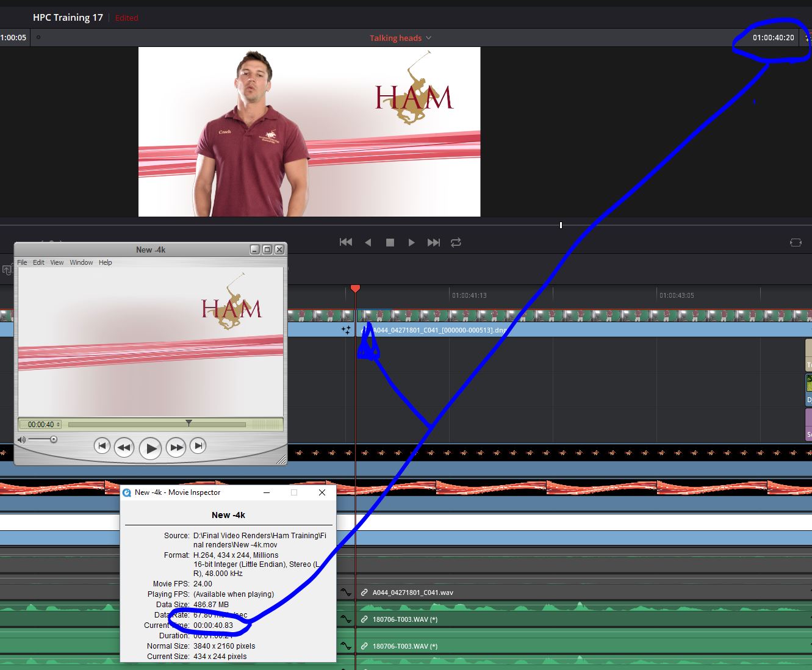The height and width of the screenshot is (670, 812).
Task: Open File menu in QuickTime player
Action: [22, 262]
